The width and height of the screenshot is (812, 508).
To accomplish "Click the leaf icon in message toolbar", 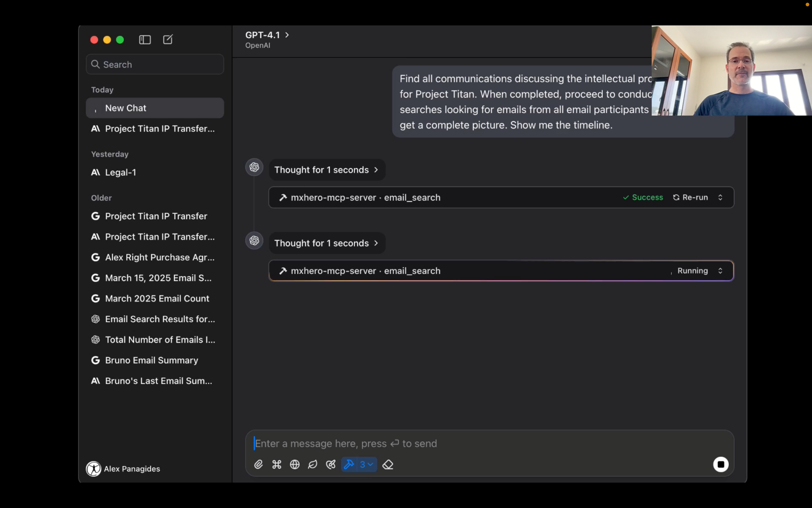I will [312, 464].
